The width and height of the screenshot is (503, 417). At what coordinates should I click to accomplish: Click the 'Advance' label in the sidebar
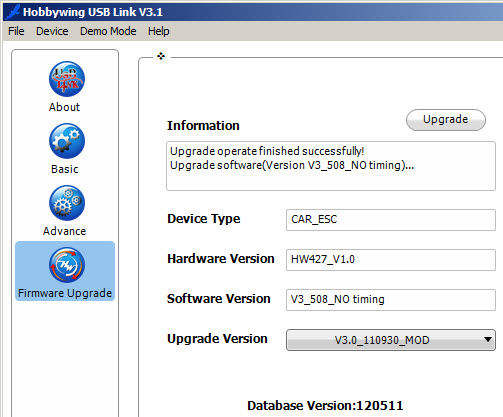[64, 231]
